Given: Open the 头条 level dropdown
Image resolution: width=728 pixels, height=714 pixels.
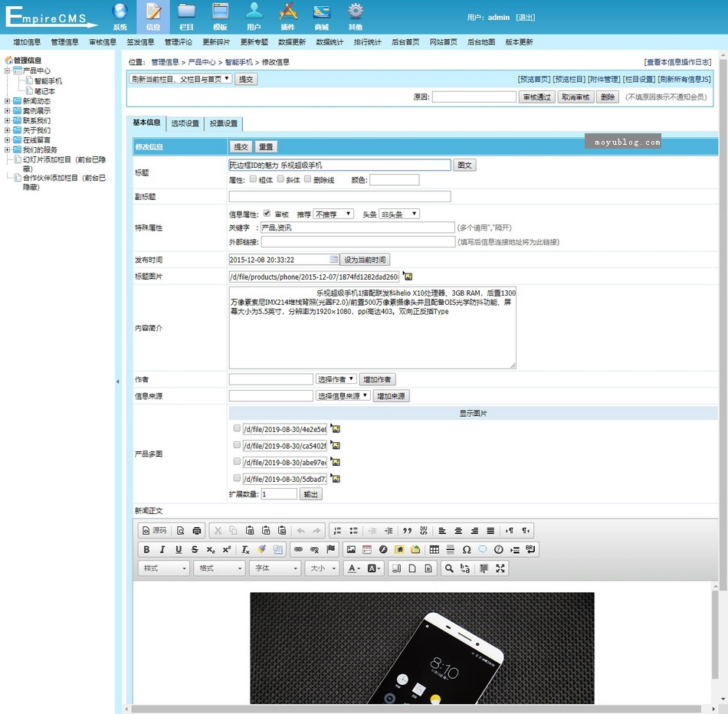Looking at the screenshot, I should [x=399, y=214].
